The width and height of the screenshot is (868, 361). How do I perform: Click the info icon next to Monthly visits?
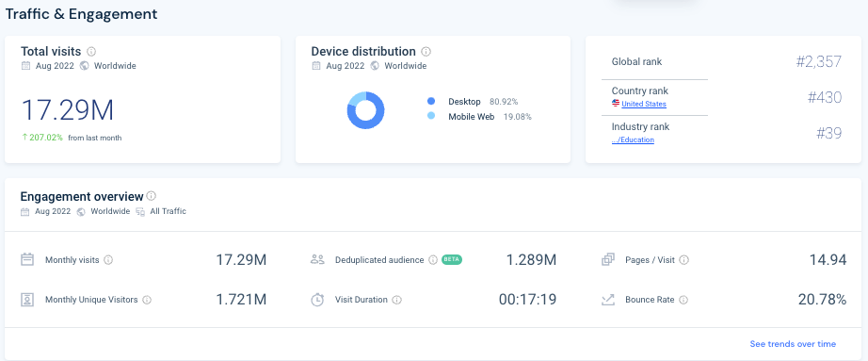tap(108, 260)
